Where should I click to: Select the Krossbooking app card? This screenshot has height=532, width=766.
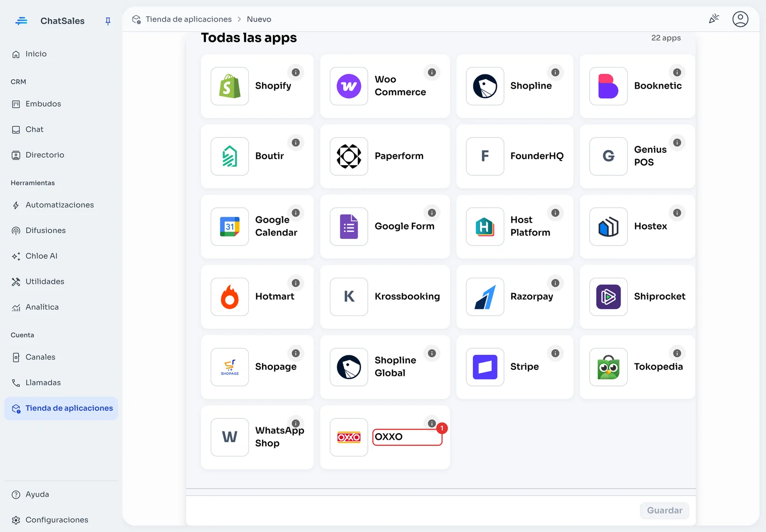click(385, 297)
